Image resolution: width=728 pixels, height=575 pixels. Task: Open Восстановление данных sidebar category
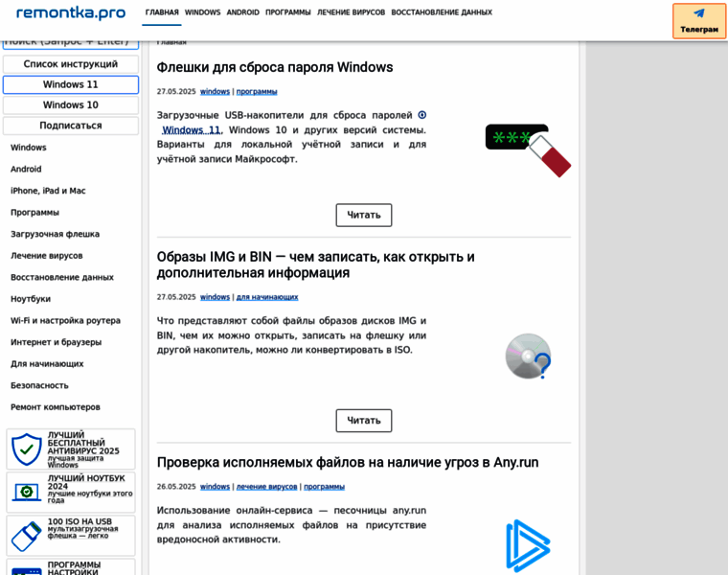61,277
